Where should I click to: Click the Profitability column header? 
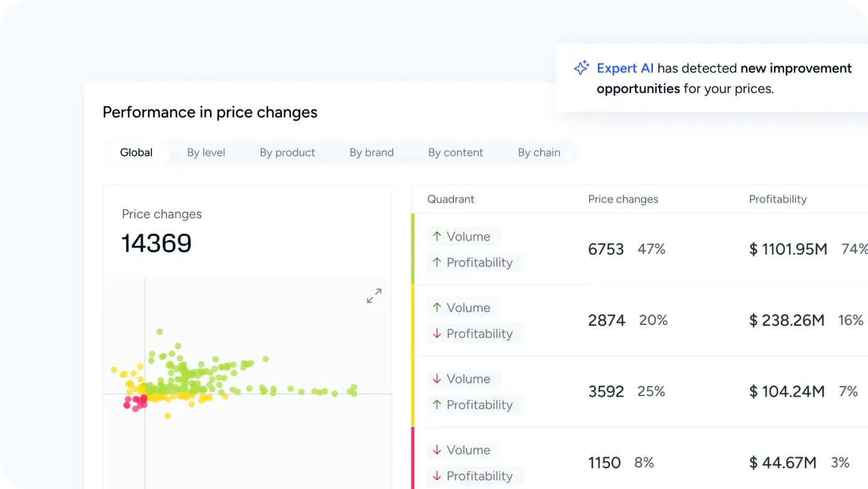(778, 200)
